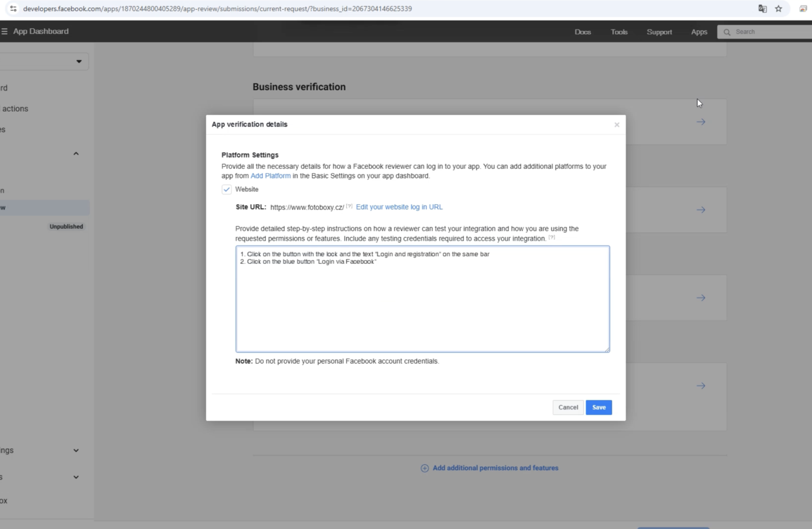Click the arrow in the first Business verification card
This screenshot has height=529, width=812.
tap(701, 122)
